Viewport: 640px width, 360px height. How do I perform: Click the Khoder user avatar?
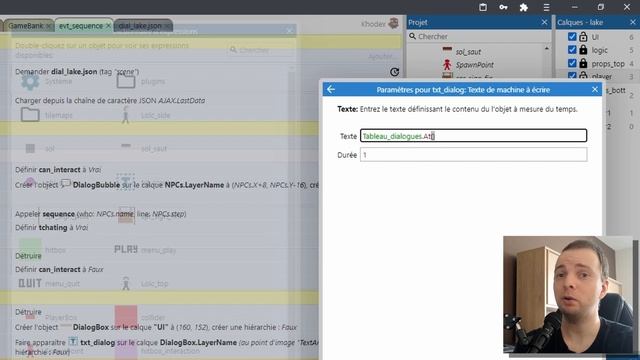tap(393, 24)
